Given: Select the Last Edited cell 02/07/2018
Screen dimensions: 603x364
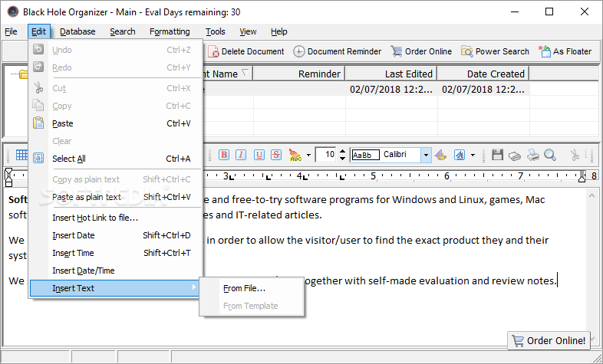Looking at the screenshot, I should (x=391, y=90).
